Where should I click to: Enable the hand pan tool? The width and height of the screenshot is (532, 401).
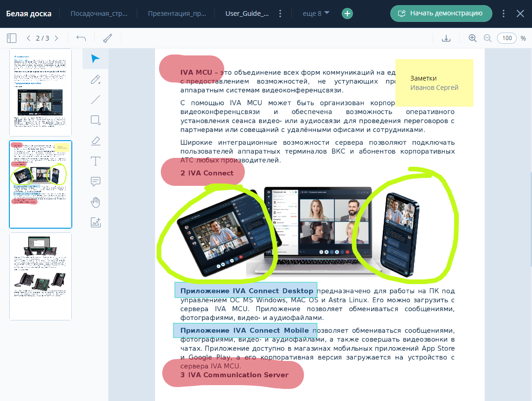pos(95,202)
